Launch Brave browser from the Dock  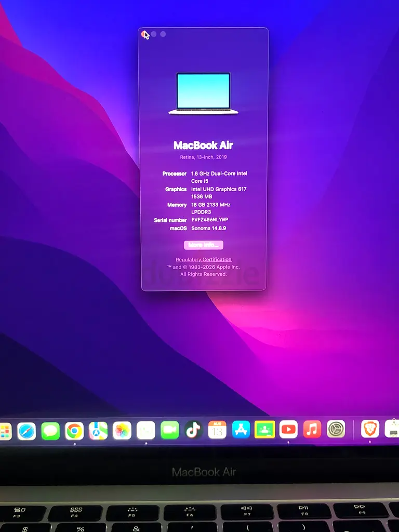click(x=370, y=429)
